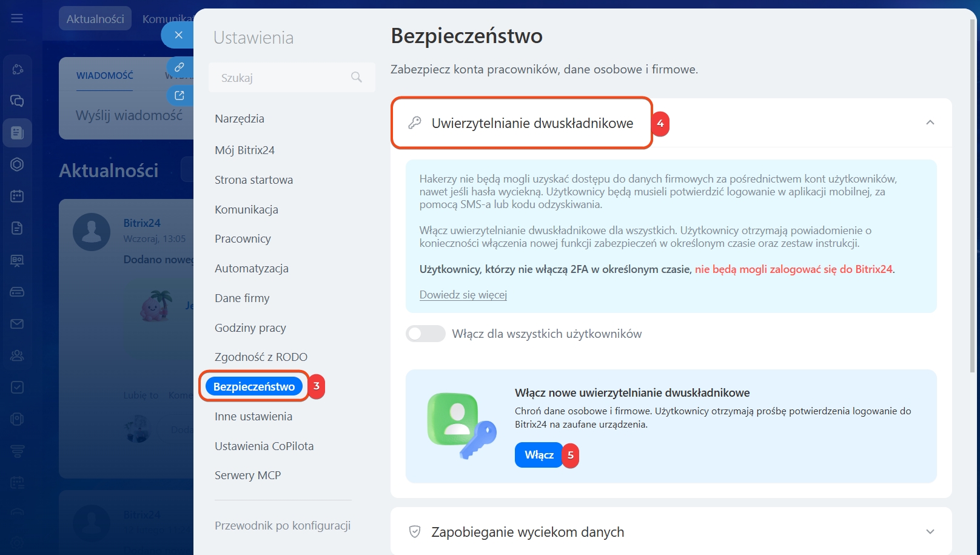Click open in new window icon
Image resolution: width=980 pixels, height=555 pixels.
pos(180,95)
